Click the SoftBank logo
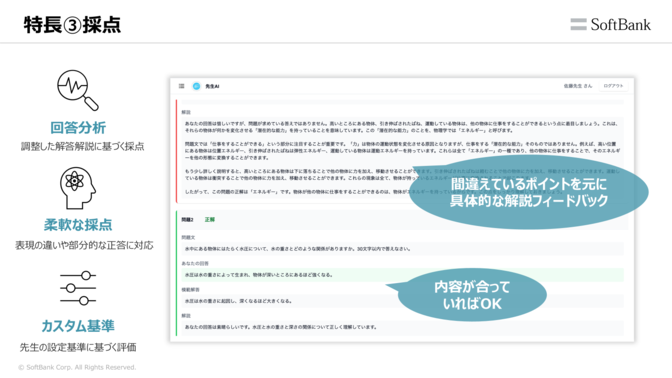The height and width of the screenshot is (378, 672). coord(610,24)
